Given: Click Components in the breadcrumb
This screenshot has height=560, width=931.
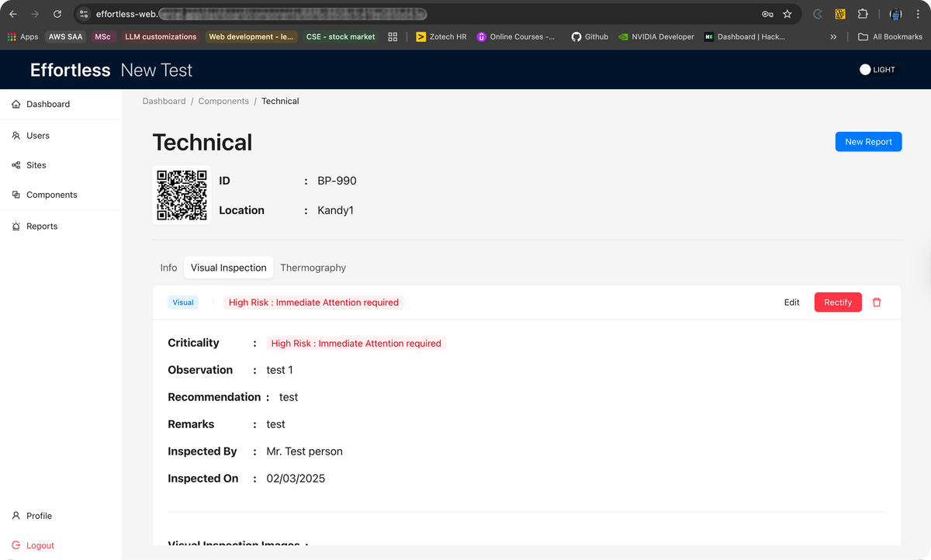Looking at the screenshot, I should (223, 101).
